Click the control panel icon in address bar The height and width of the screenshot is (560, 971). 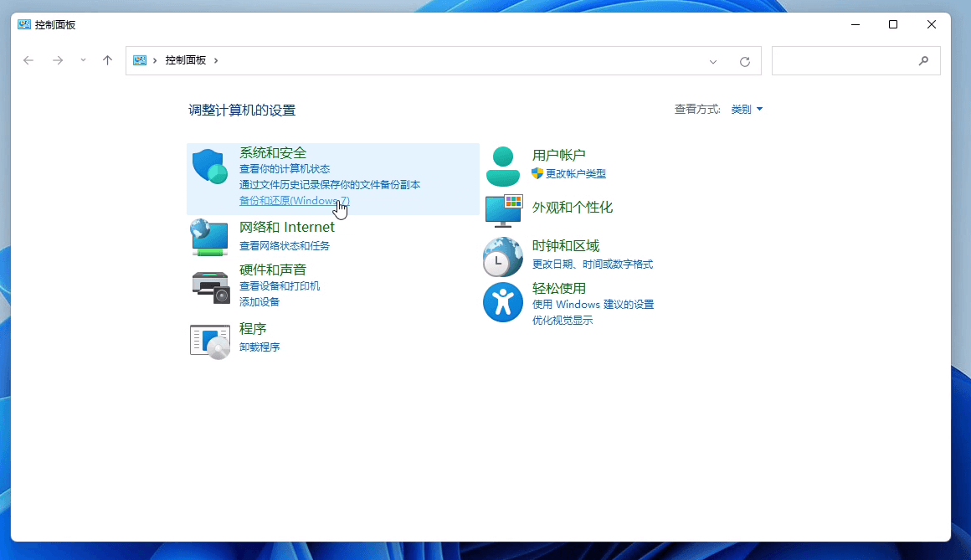pos(140,60)
